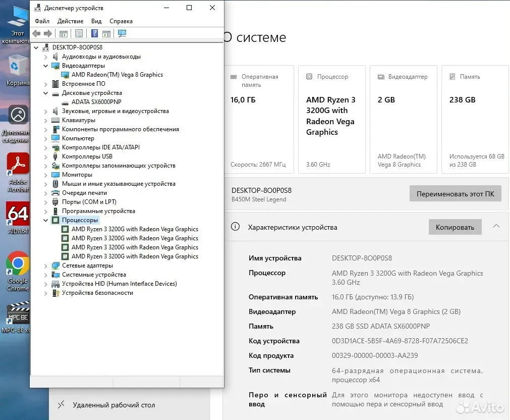Select Мыши и иные указывающие устройства category
The width and height of the screenshot is (510, 420).
point(119,184)
